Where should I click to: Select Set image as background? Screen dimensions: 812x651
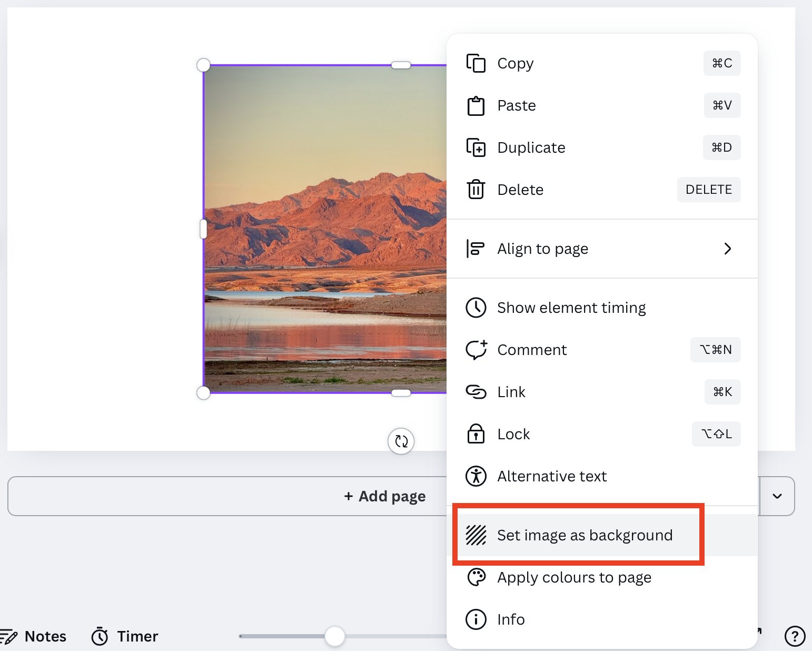click(585, 535)
